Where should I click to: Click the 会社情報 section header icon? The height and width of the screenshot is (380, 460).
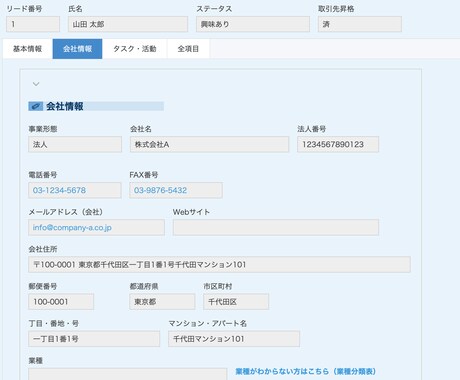[36, 106]
